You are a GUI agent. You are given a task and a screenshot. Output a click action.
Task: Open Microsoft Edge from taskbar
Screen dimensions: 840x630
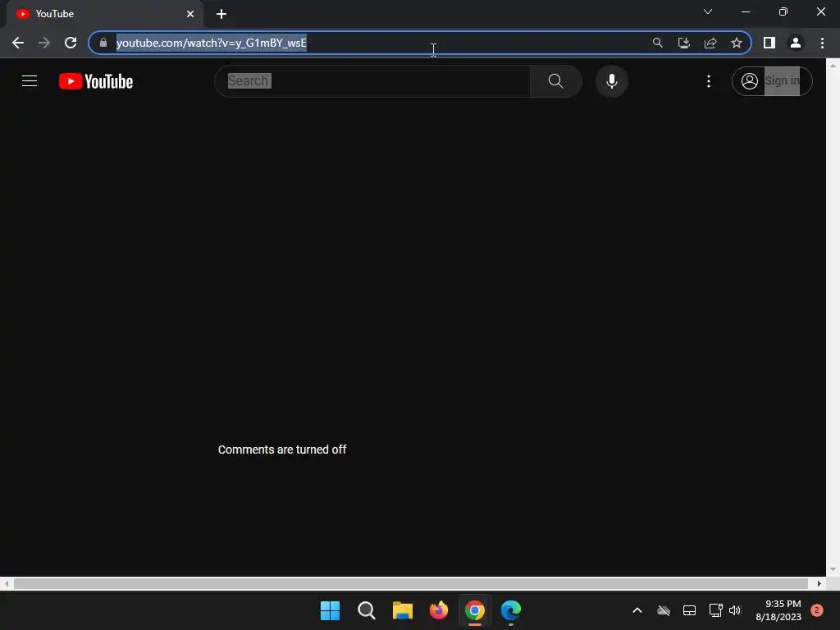[x=510, y=610]
